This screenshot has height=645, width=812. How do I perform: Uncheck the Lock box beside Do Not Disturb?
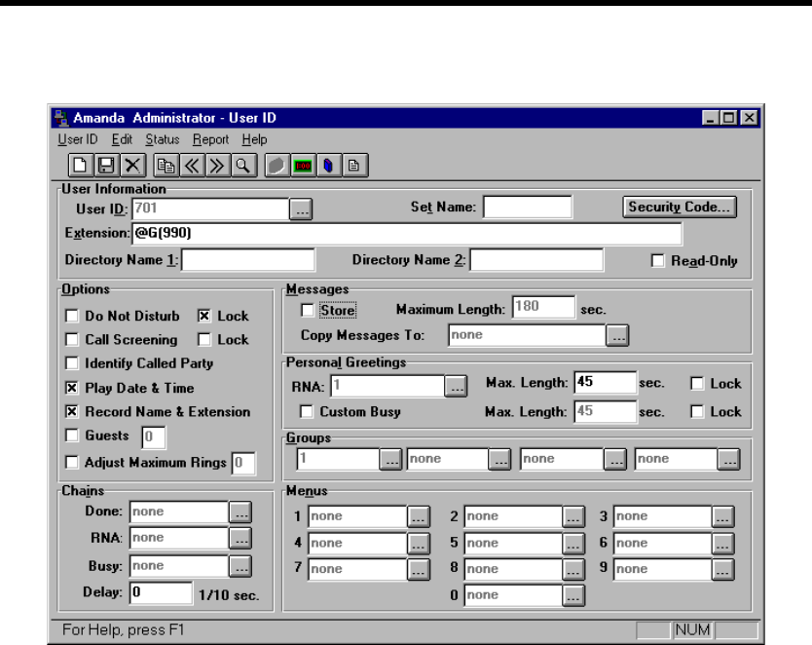click(204, 316)
